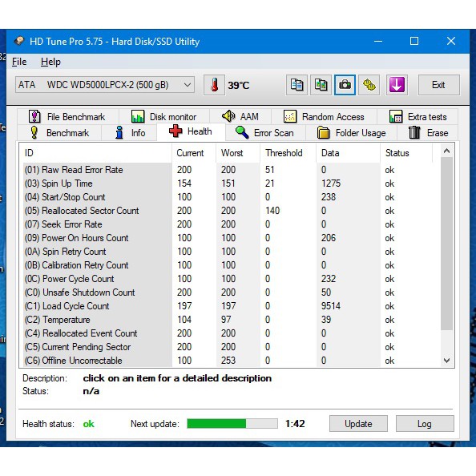Open the Disk monitor tab

(164, 116)
